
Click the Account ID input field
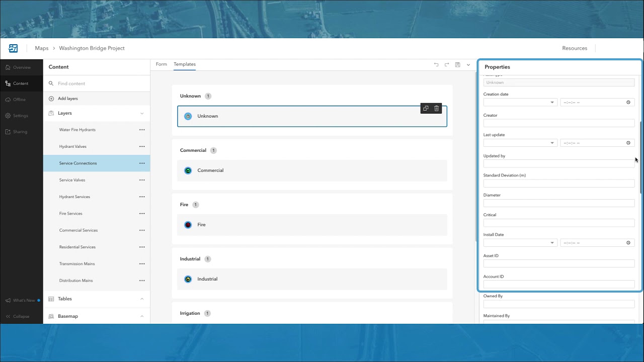click(559, 284)
